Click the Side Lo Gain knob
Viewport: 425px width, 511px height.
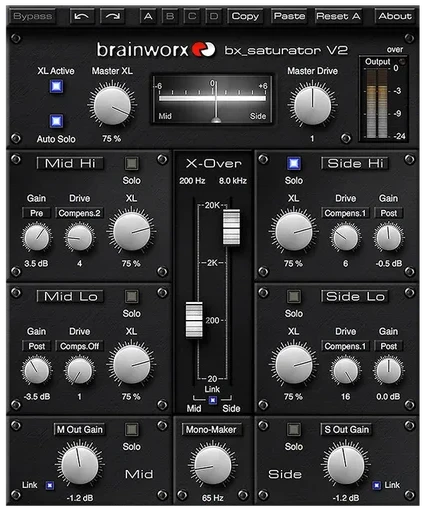point(388,371)
